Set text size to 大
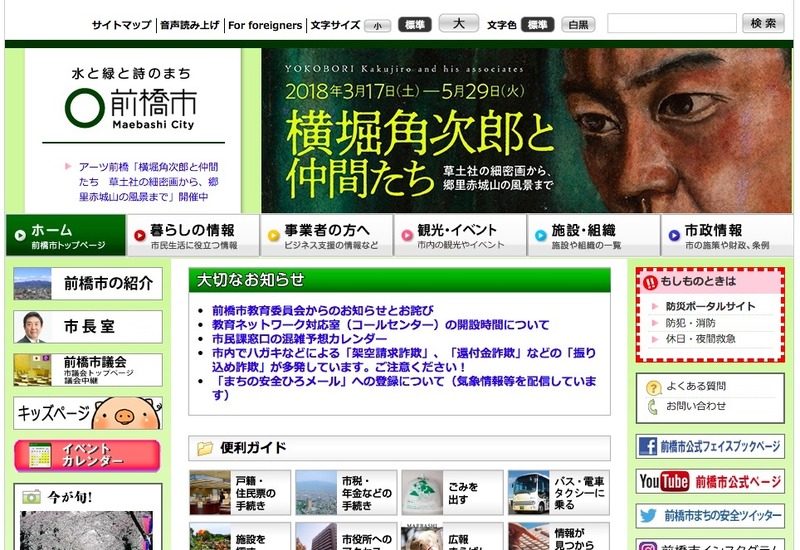 pyautogui.click(x=458, y=24)
